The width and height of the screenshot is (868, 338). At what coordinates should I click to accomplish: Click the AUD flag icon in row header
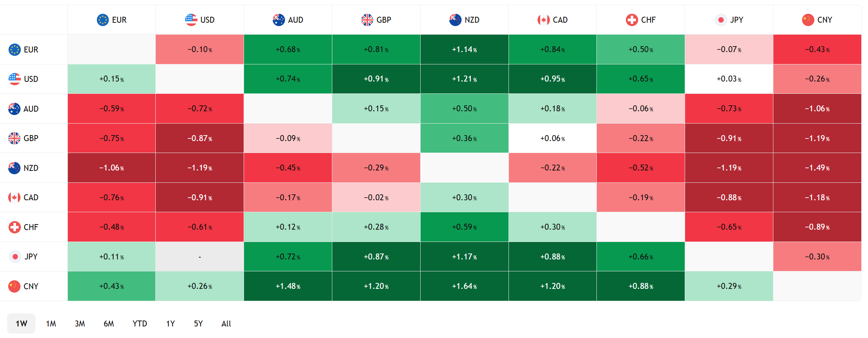click(14, 109)
